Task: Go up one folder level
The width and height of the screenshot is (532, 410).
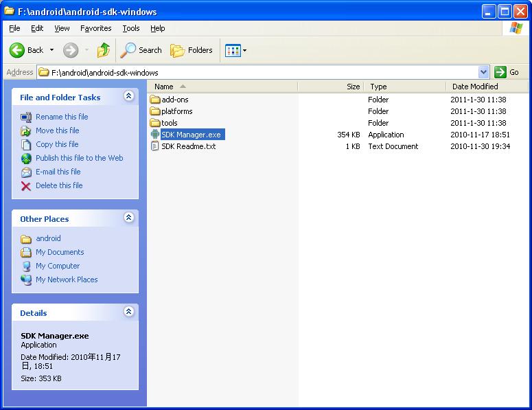Action: 103,50
